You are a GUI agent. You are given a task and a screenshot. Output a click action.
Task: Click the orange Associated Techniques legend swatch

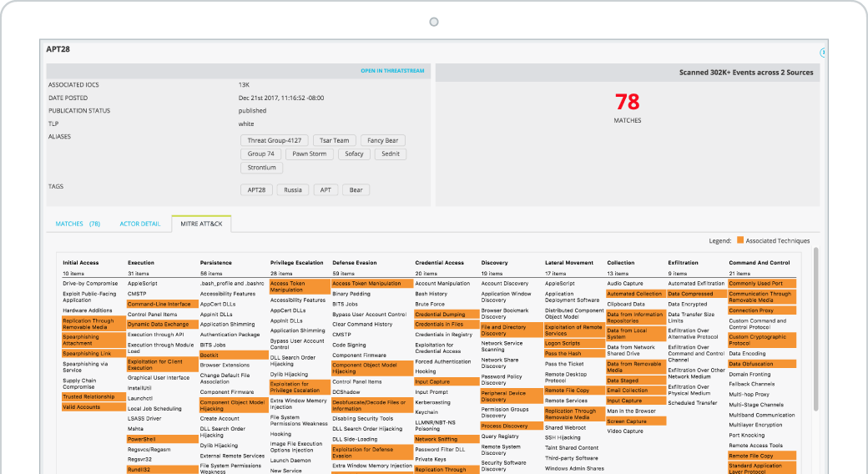click(x=740, y=240)
